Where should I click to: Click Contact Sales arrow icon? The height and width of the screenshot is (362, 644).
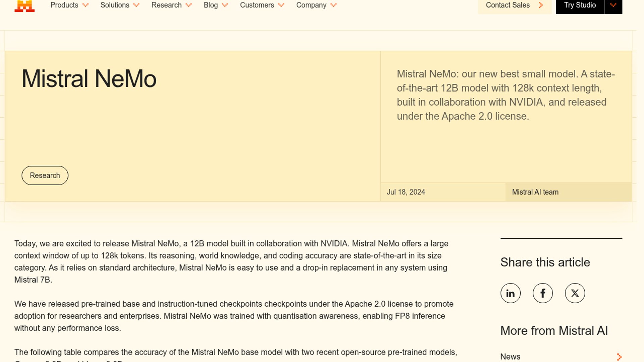pos(541,5)
